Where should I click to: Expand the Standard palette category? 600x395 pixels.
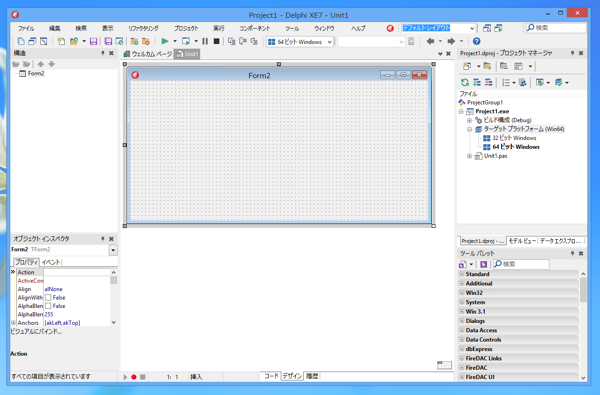(462, 274)
